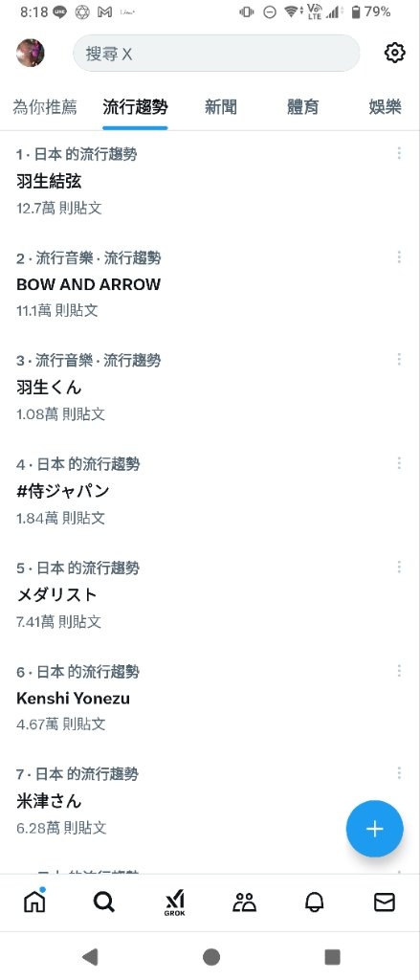Switch to the 新聞 tab

(x=221, y=107)
